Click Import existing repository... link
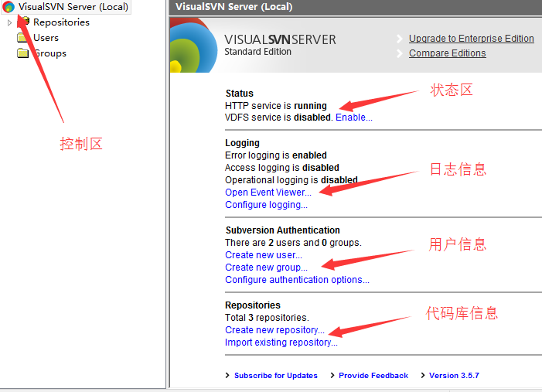This screenshot has width=542, height=392. coord(281,343)
